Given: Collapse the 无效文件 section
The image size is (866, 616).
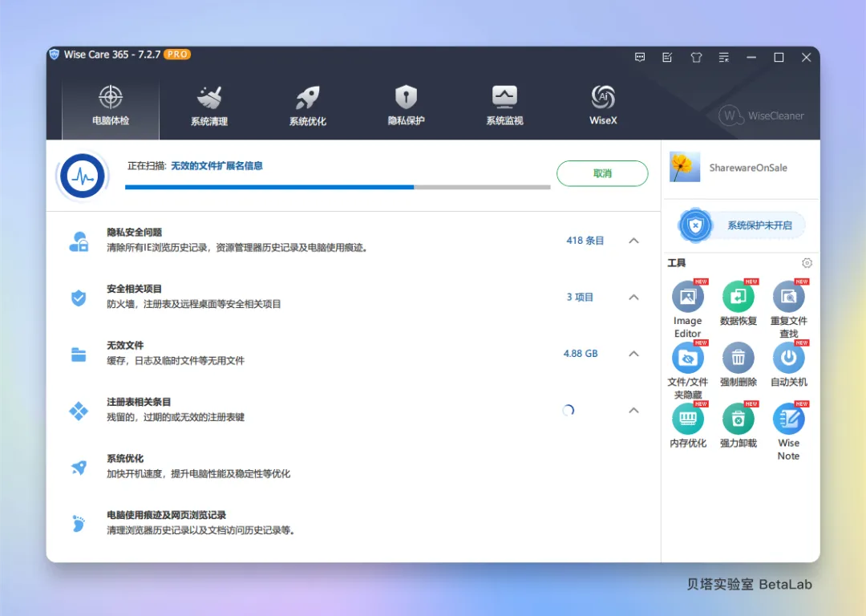Looking at the screenshot, I should pyautogui.click(x=634, y=354).
